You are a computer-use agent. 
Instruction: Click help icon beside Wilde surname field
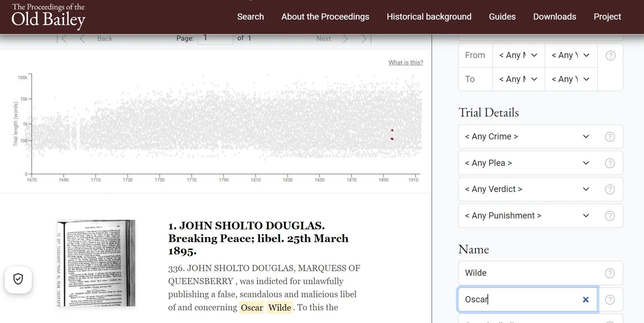coord(610,273)
